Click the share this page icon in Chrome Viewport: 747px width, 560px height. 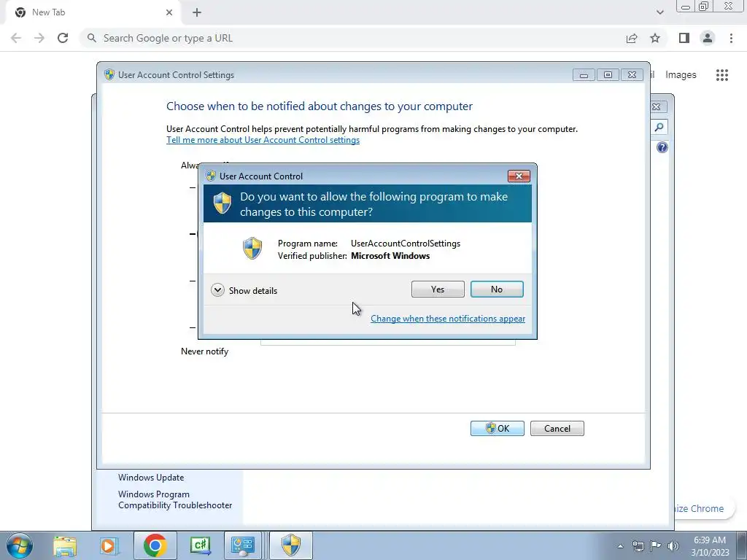(632, 38)
